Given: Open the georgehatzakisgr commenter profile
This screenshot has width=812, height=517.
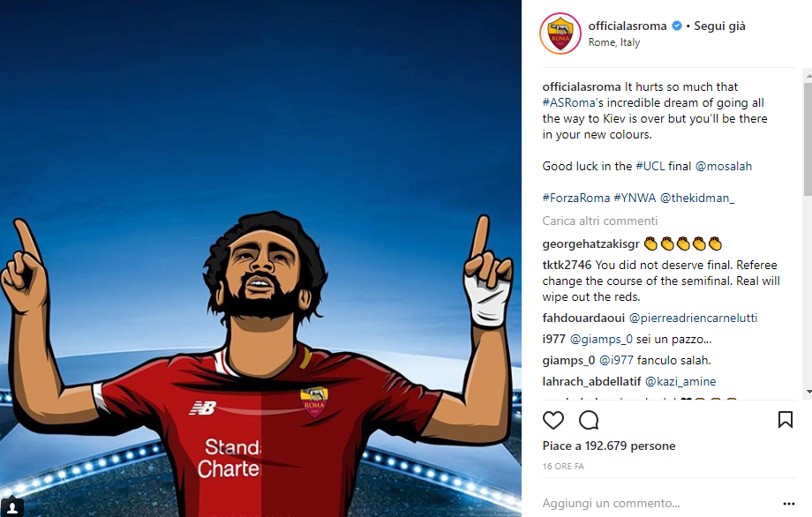Looking at the screenshot, I should click(x=590, y=244).
